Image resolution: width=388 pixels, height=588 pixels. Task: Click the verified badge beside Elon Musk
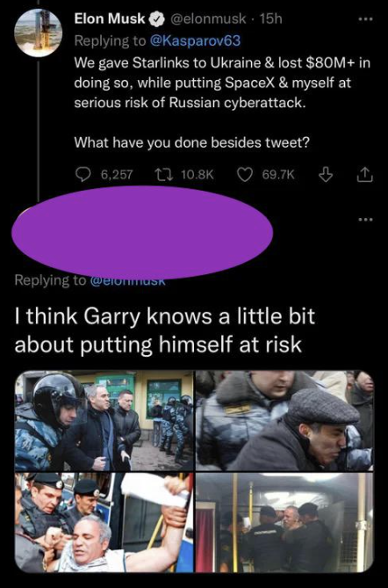155,18
